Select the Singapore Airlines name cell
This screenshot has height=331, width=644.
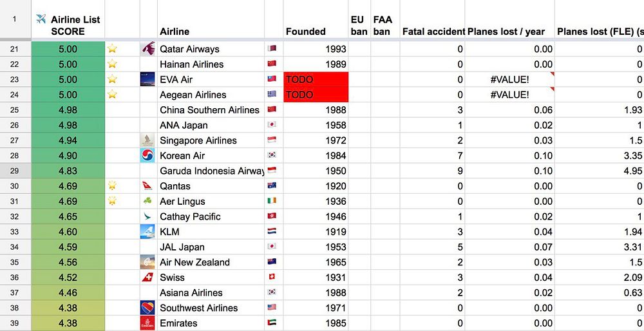211,140
